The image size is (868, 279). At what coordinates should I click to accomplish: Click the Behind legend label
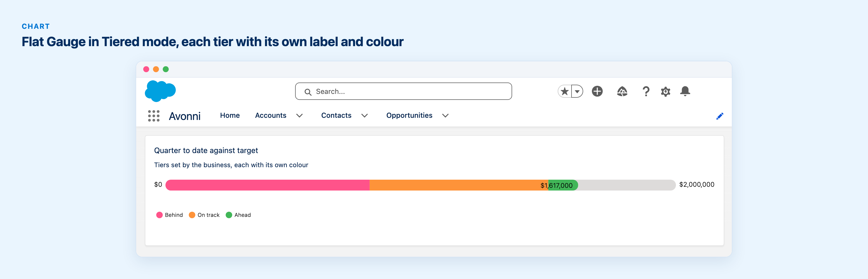click(x=174, y=215)
